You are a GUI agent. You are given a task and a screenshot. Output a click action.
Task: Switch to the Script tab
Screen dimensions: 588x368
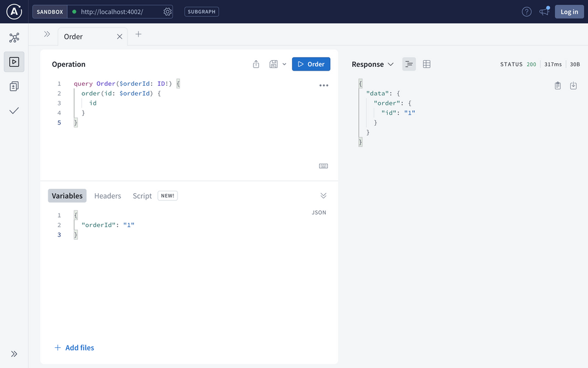pos(142,196)
